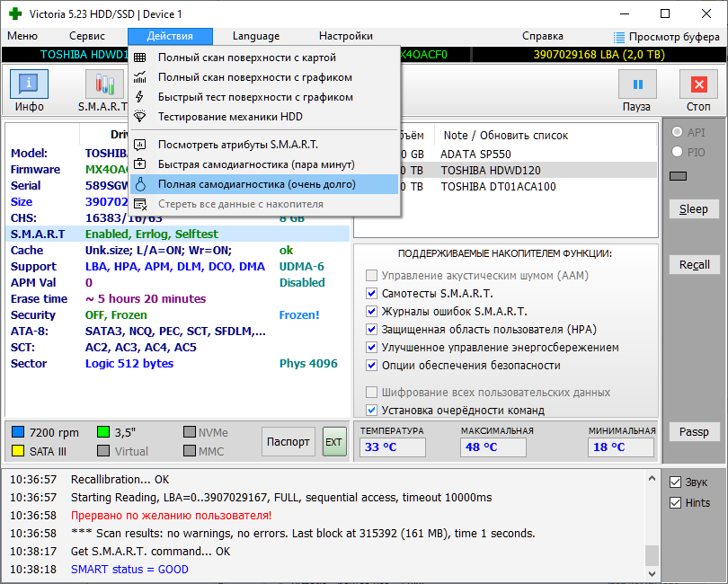This screenshot has width=728, height=584.
Task: Click the Sleep button
Action: pos(694,209)
